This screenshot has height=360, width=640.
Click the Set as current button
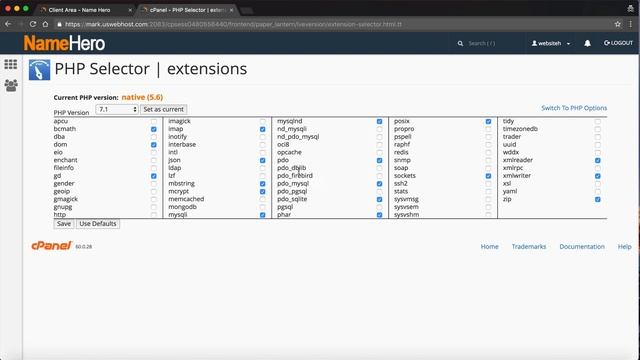point(163,109)
